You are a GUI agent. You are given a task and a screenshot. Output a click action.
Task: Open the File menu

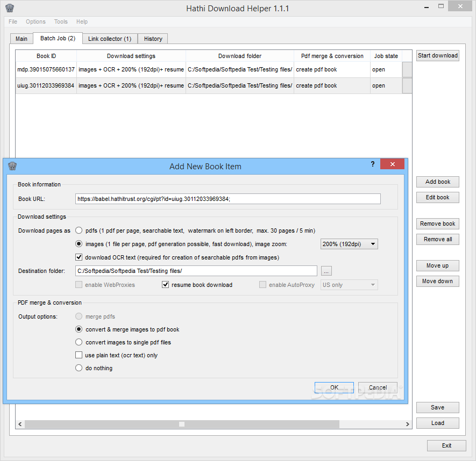click(x=13, y=21)
